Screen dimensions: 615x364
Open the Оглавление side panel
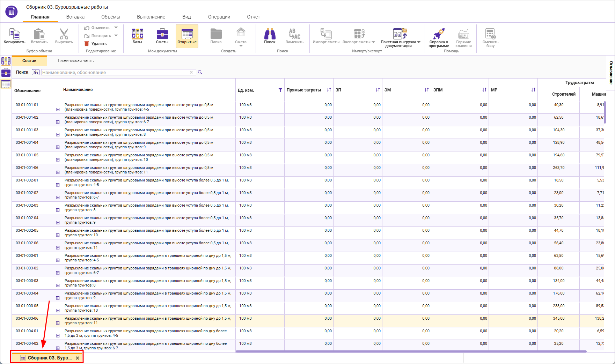coord(611,73)
